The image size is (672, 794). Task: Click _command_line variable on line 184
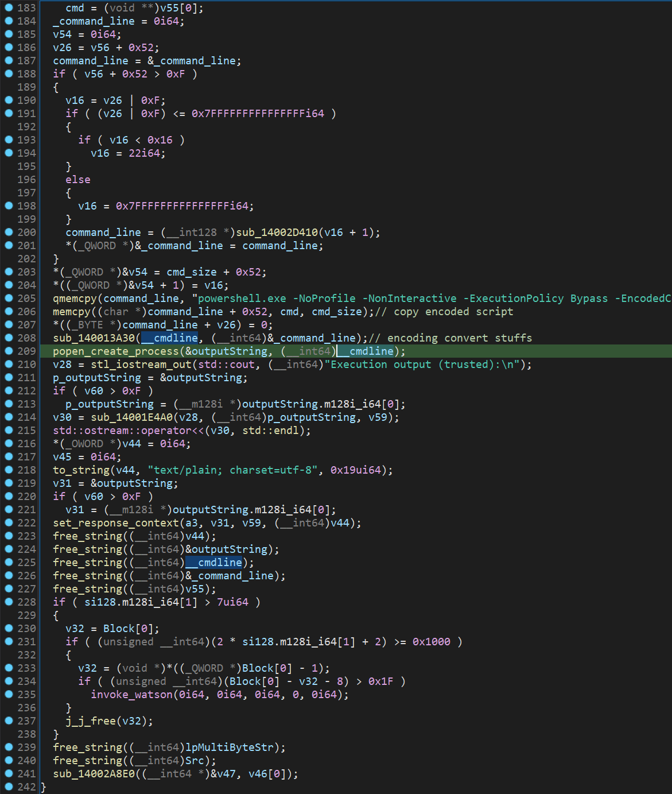pyautogui.click(x=94, y=21)
